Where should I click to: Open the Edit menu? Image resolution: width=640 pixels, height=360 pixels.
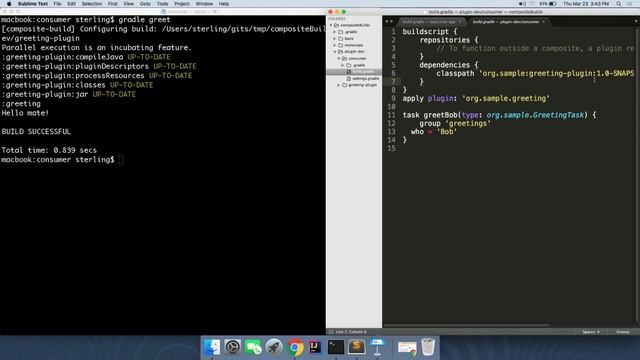tap(71, 4)
